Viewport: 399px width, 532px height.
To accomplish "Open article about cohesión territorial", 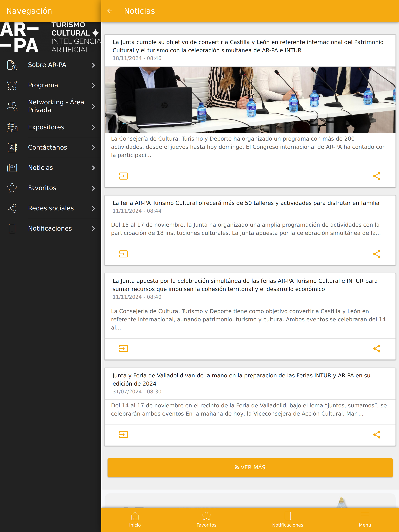I will coord(124,349).
